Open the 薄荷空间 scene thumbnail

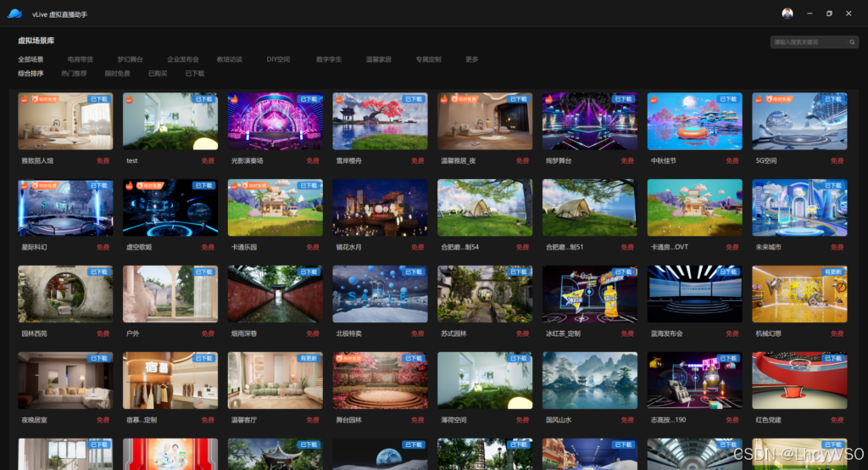pos(485,381)
